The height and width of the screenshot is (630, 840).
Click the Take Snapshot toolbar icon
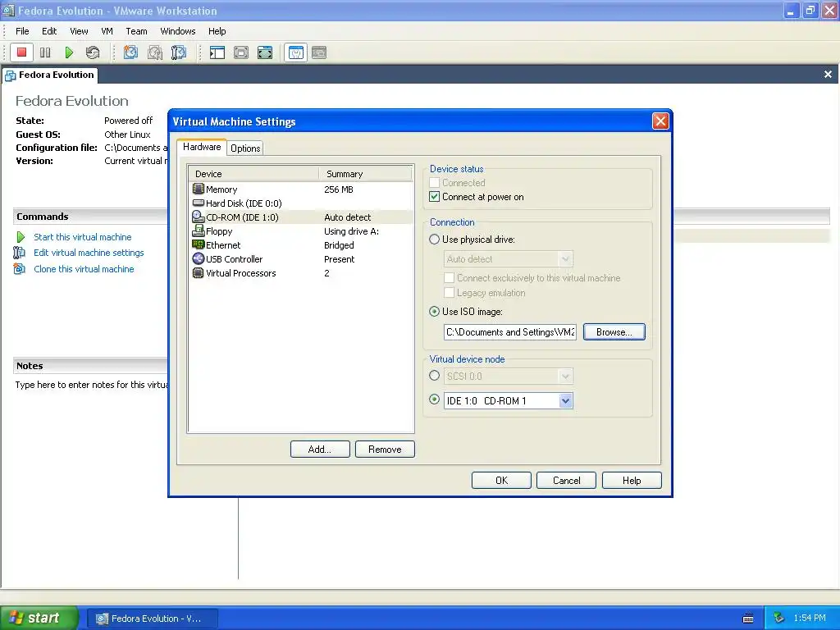point(130,52)
